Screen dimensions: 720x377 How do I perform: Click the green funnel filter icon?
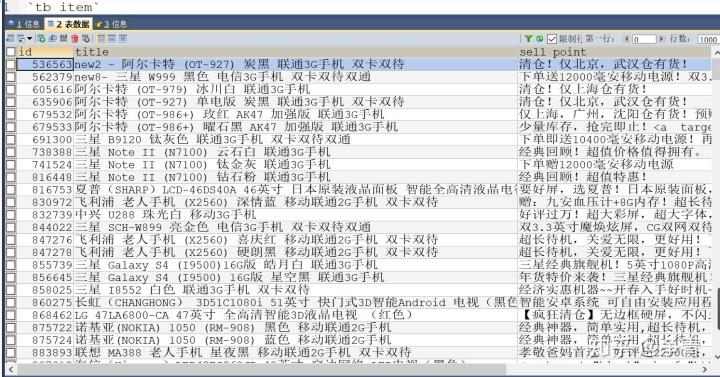click(529, 39)
